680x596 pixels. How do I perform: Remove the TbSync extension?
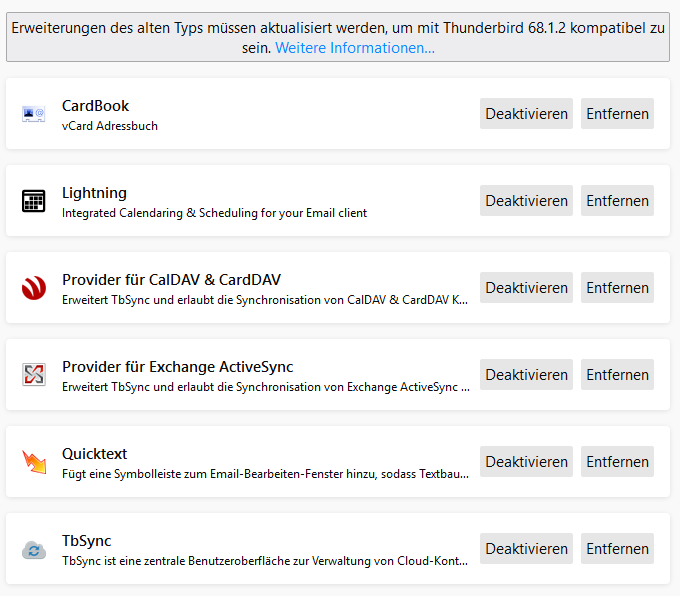[x=617, y=549]
